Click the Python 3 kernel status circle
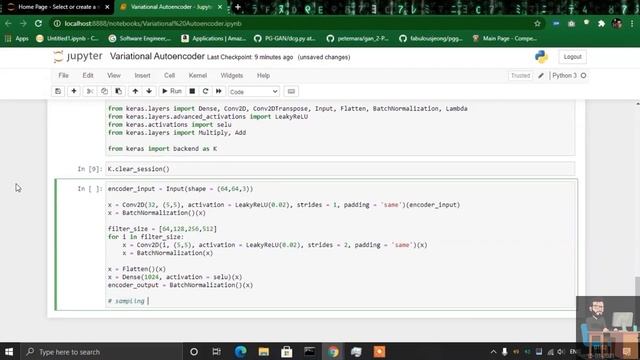 click(583, 76)
